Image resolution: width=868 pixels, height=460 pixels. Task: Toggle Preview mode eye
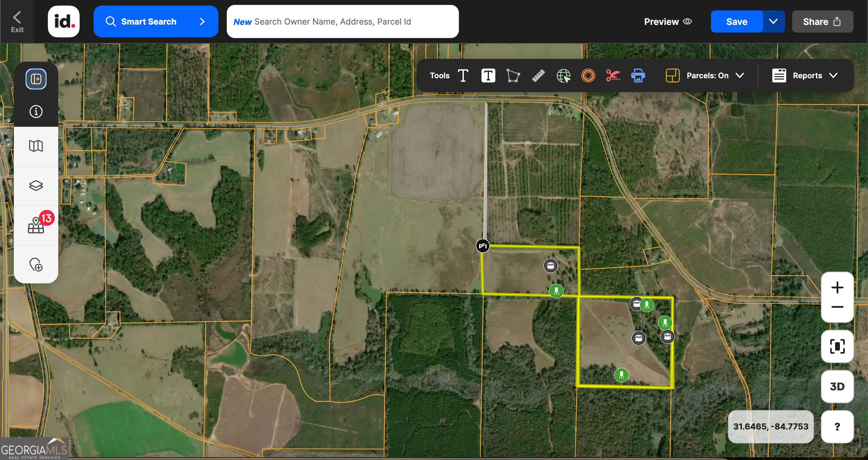[x=668, y=21]
